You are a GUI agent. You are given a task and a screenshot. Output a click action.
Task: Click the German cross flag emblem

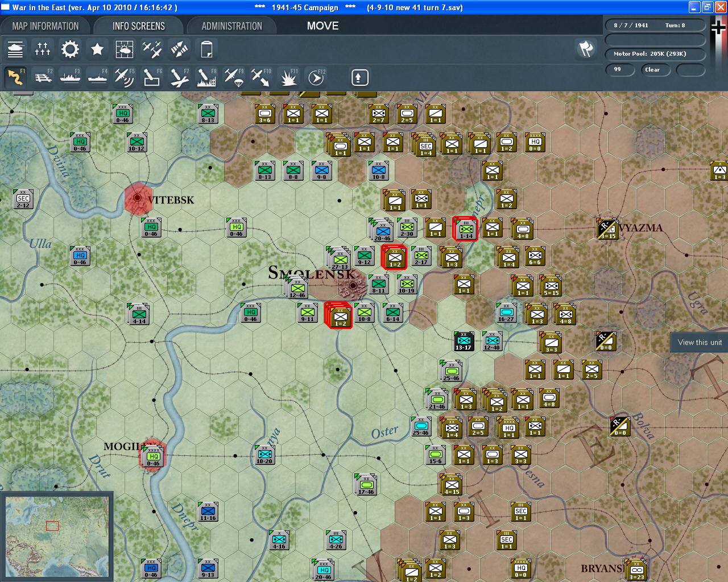pos(718,26)
